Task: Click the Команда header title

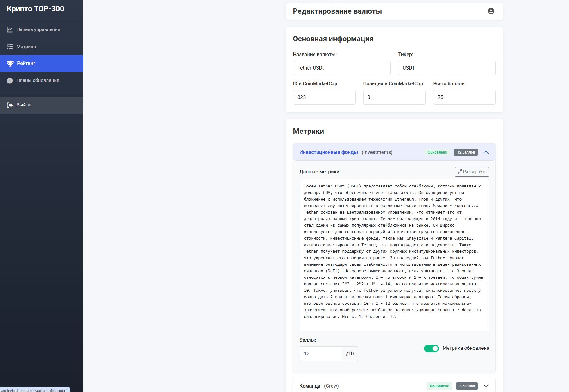Action: (310, 386)
